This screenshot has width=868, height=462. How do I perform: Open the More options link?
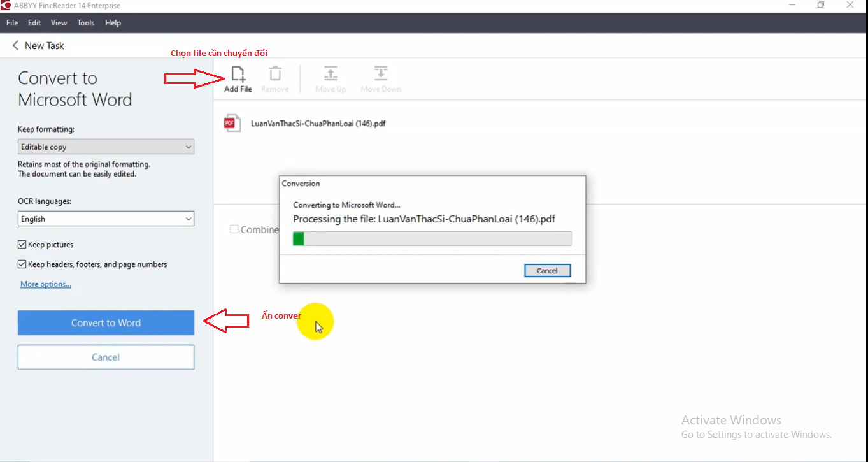(46, 284)
